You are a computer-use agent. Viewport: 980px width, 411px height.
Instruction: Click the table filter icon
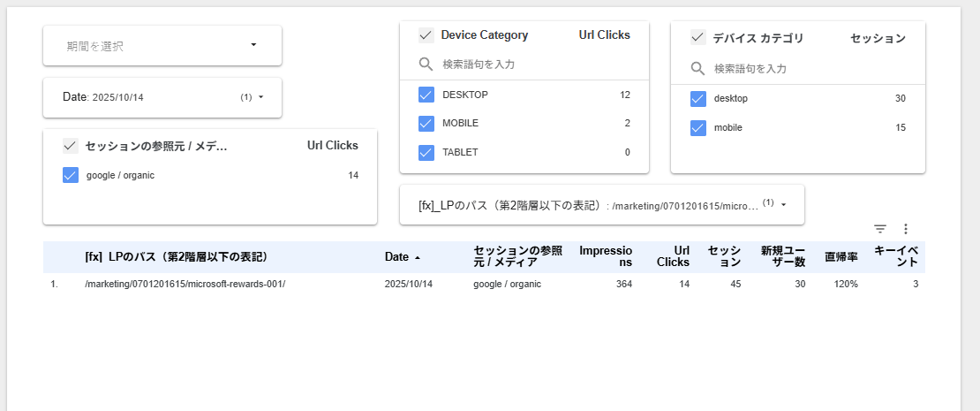pyautogui.click(x=879, y=229)
